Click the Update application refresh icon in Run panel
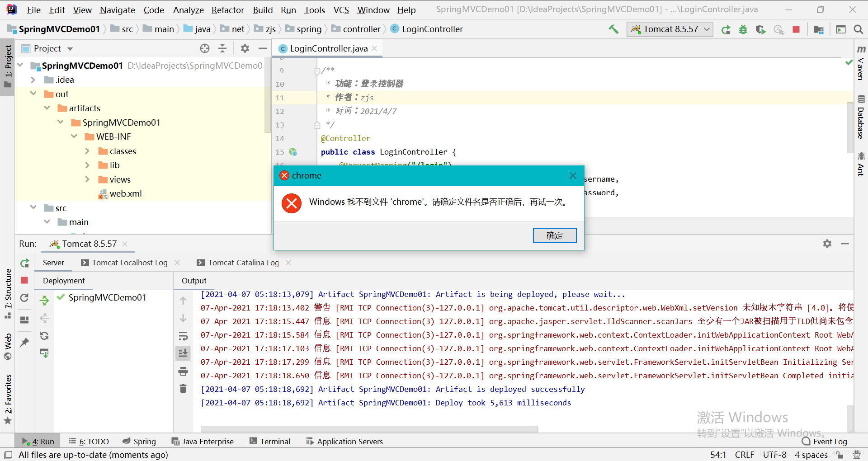The width and height of the screenshot is (868, 461). point(25,297)
